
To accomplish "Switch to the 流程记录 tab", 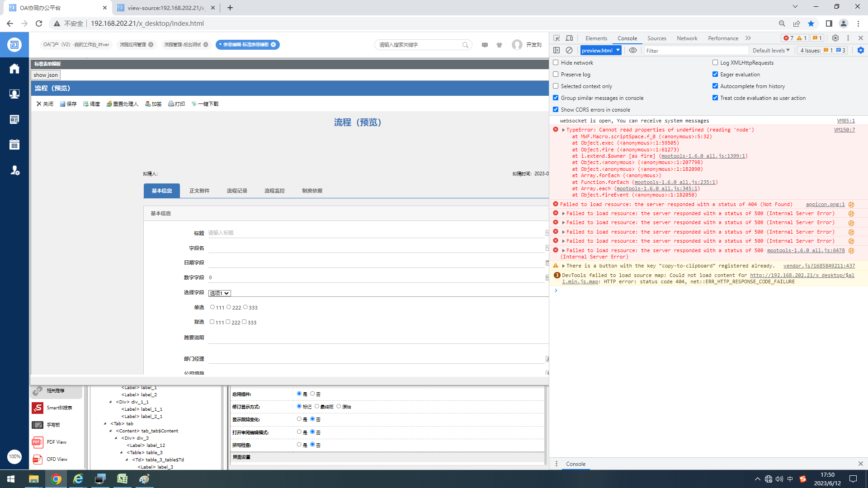I will (x=237, y=191).
